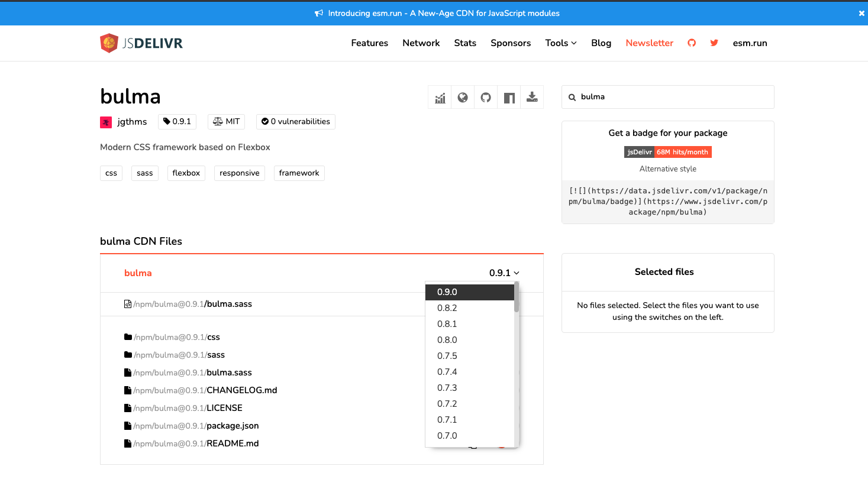The width and height of the screenshot is (868, 489).
Task: Select version 0.8.2 from list
Action: coord(470,308)
